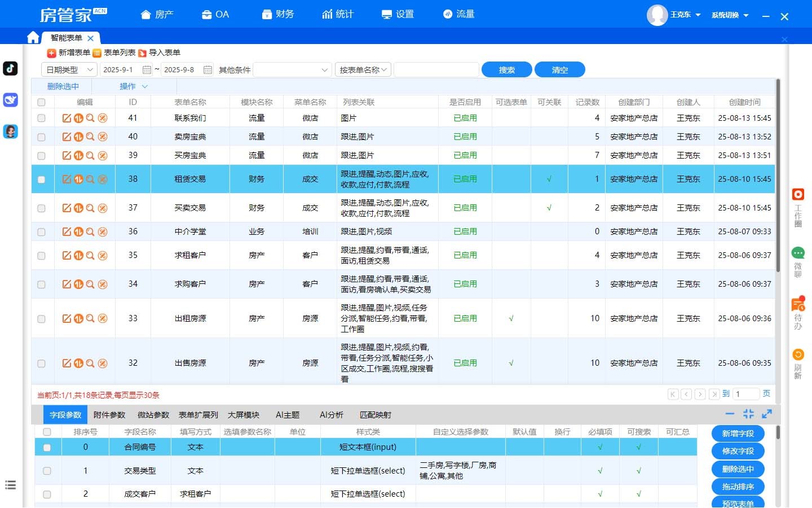Click the magnifier icon in row ID 40
This screenshot has height=508, width=812.
pyautogui.click(x=90, y=137)
